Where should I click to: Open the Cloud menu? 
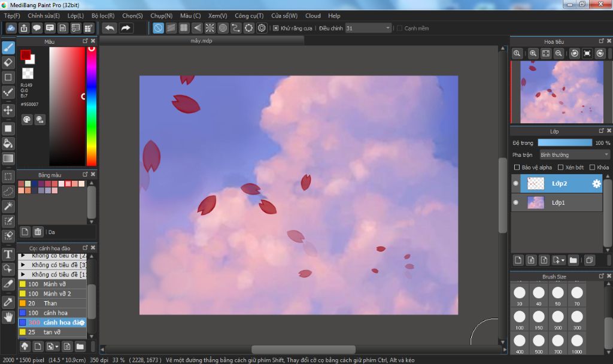pyautogui.click(x=312, y=16)
